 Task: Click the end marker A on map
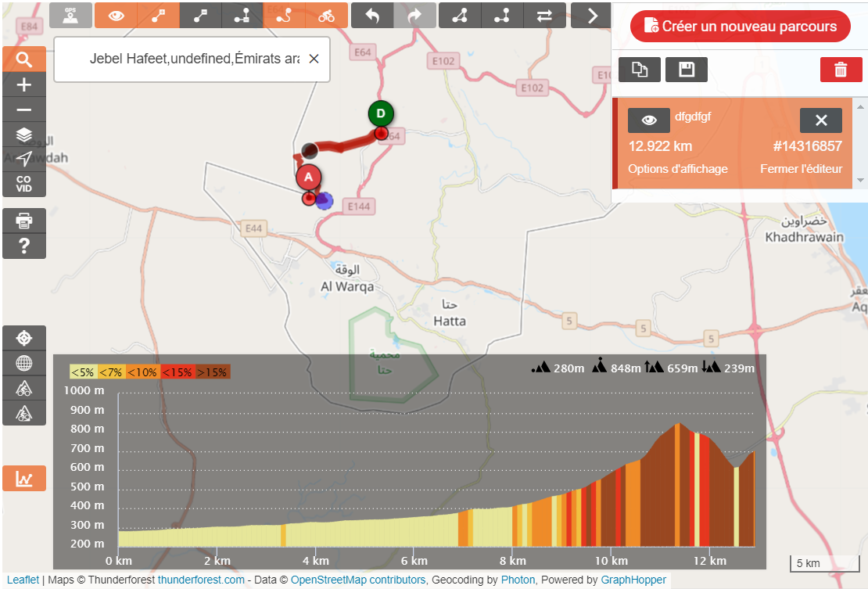tap(308, 178)
